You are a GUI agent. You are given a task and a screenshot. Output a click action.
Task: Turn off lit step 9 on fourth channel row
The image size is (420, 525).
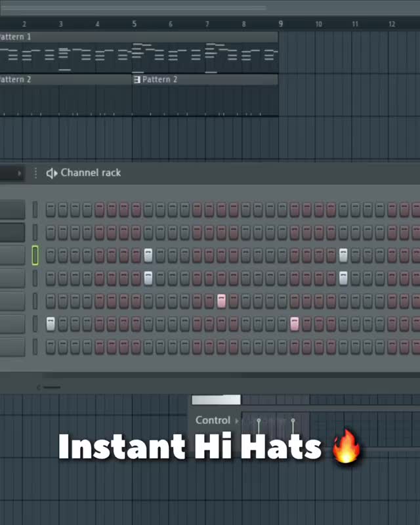(148, 278)
